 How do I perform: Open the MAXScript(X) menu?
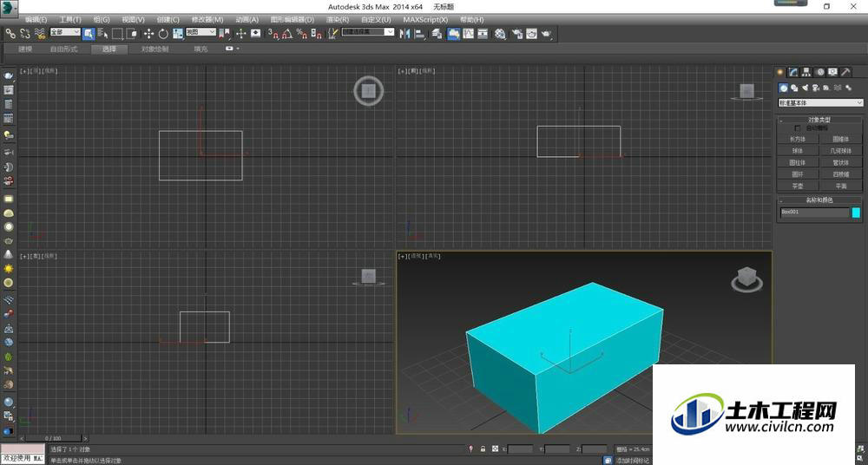[x=425, y=19]
